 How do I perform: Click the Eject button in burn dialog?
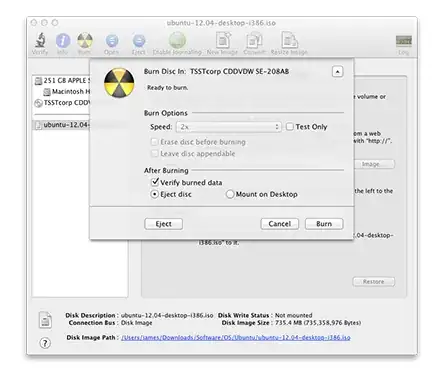click(x=163, y=224)
